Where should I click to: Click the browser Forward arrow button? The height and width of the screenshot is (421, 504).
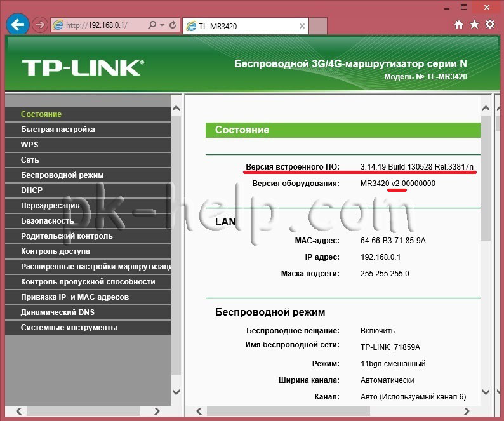(40, 25)
